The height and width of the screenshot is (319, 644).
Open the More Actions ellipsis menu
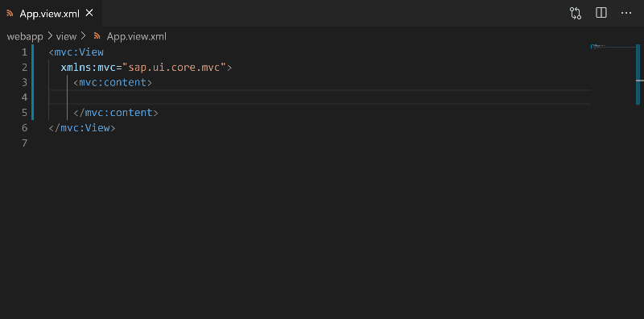click(x=626, y=13)
